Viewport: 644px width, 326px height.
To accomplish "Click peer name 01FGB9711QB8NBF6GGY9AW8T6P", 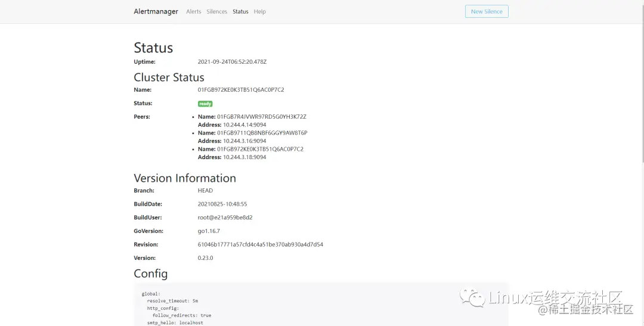I will 262,133.
